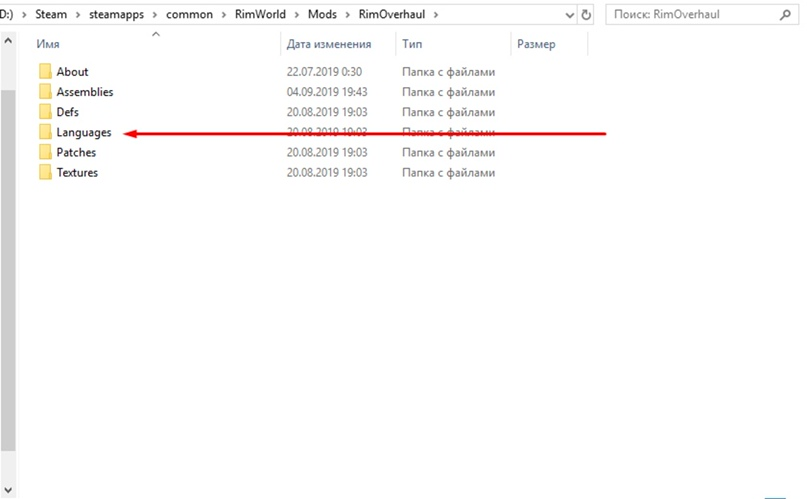Expand the chevron after RimOverhaul in path

point(436,15)
